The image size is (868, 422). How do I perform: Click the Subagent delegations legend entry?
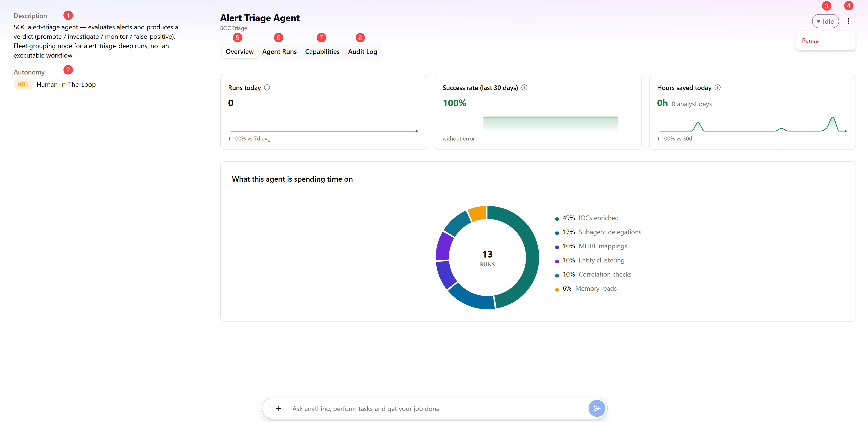pyautogui.click(x=598, y=232)
